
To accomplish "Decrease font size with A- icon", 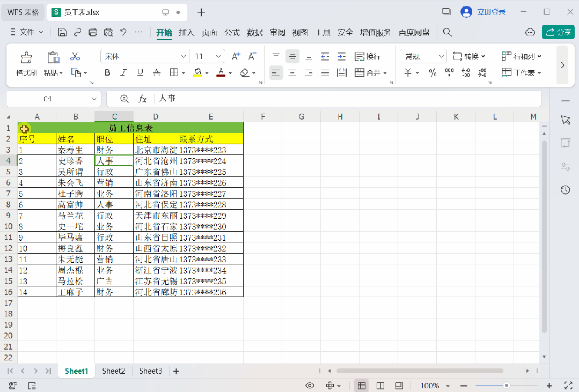I will pyautogui.click(x=252, y=56).
